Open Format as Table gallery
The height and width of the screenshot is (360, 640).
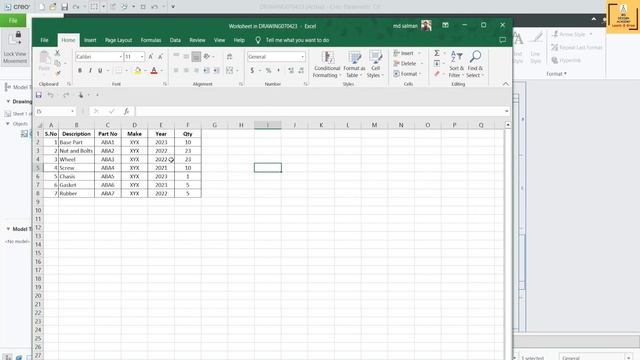[x=354, y=64]
